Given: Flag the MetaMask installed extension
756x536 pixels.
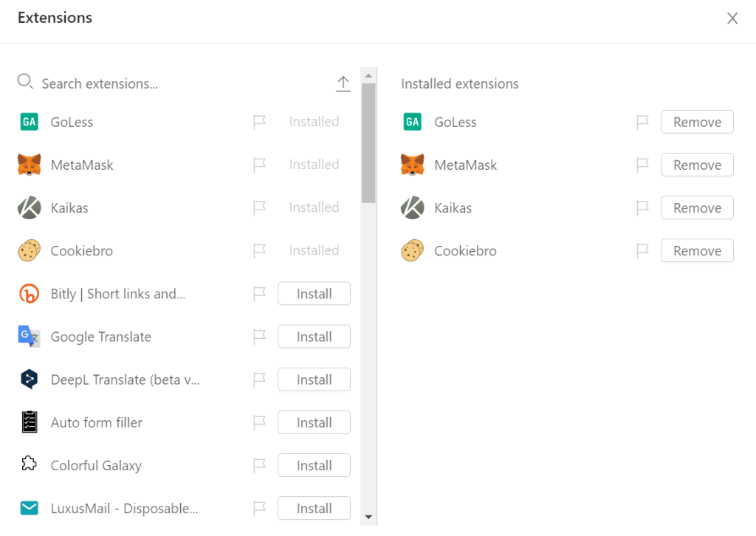Looking at the screenshot, I should (643, 165).
